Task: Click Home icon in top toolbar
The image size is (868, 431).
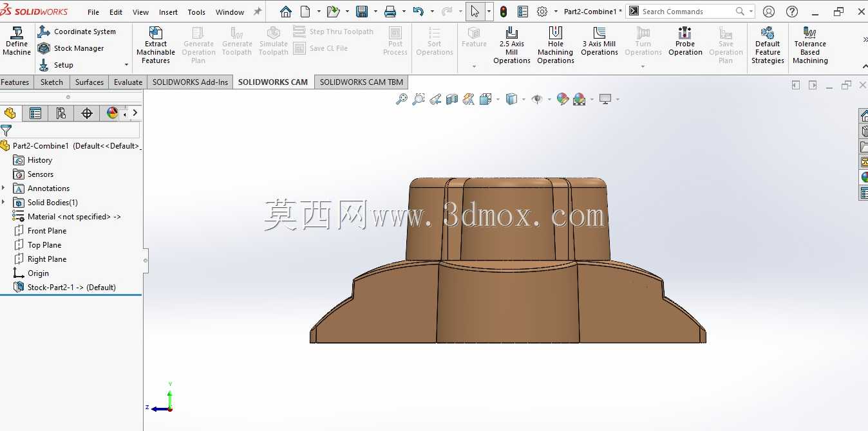Action: pos(286,12)
